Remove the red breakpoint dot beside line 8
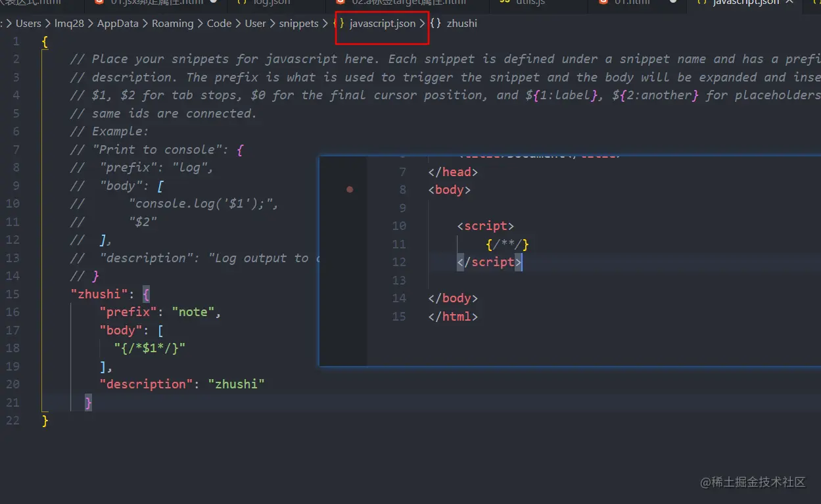The image size is (821, 504). point(350,189)
